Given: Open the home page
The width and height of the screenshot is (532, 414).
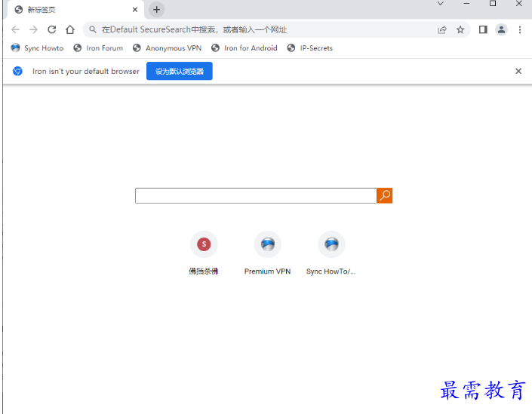Looking at the screenshot, I should pyautogui.click(x=70, y=30).
